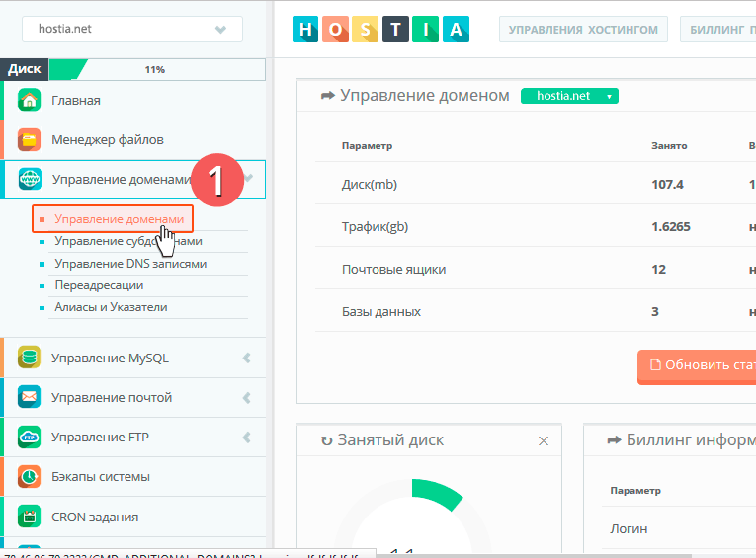Click the Почтовые ящики parameter row
The height and width of the screenshot is (558, 756).
536,269
